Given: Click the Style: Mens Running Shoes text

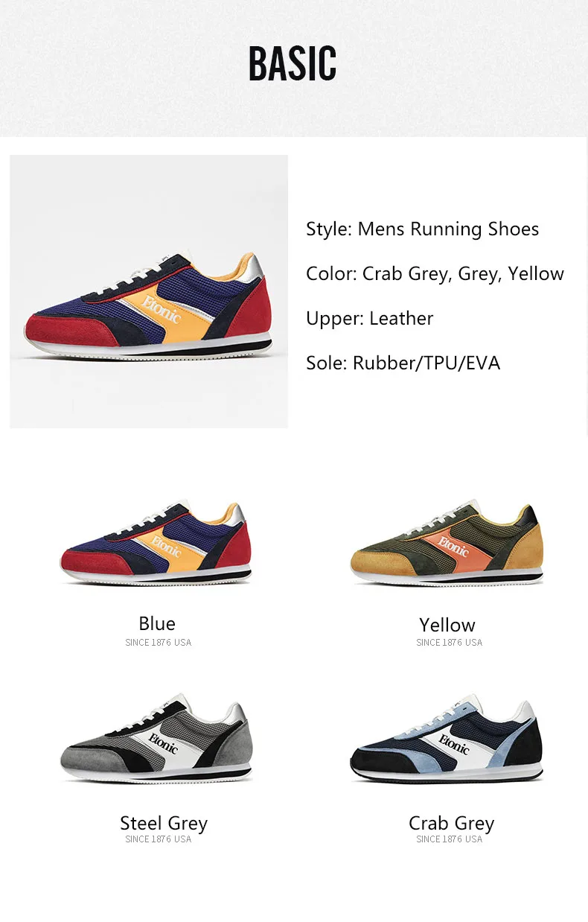Looking at the screenshot, I should 423,229.
